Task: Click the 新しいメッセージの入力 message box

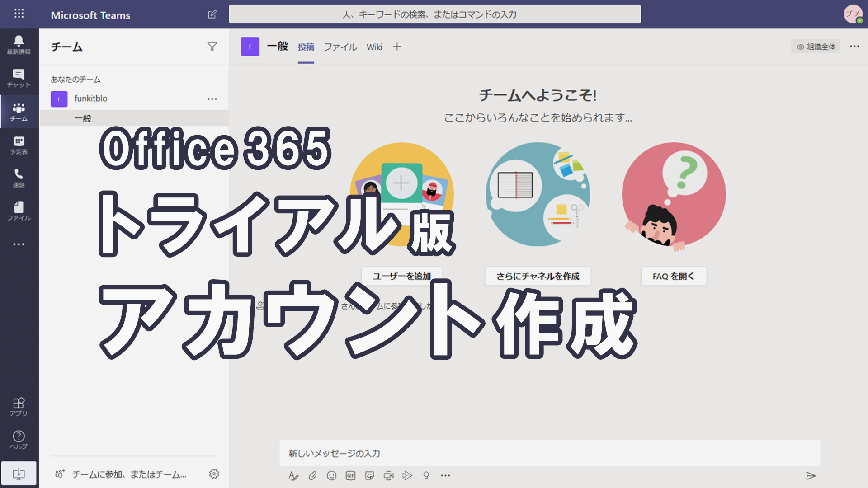Action: (550, 453)
